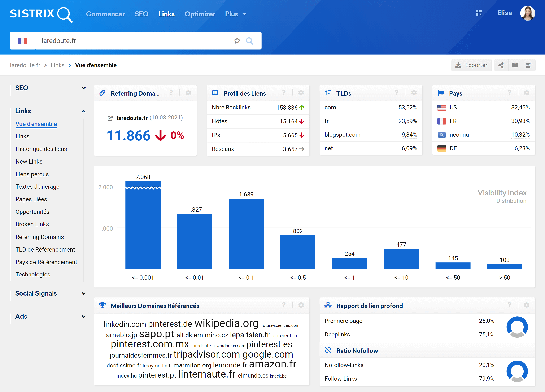This screenshot has width=545, height=392.
Task: Click tripadvisor.com in domain cloud
Action: (207, 354)
